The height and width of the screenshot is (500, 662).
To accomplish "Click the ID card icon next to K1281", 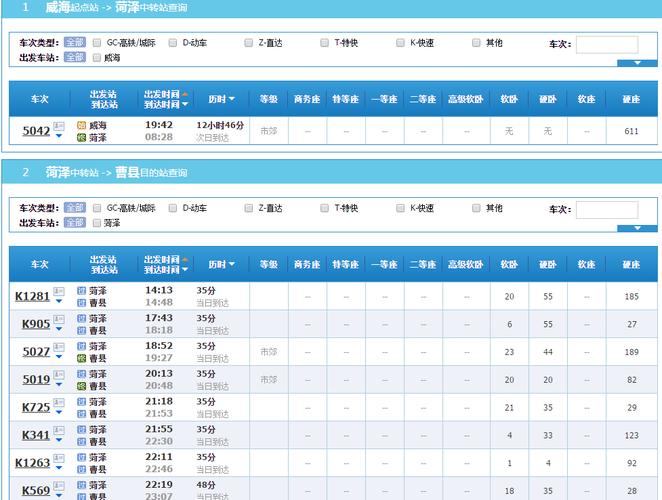I will pos(59,292).
